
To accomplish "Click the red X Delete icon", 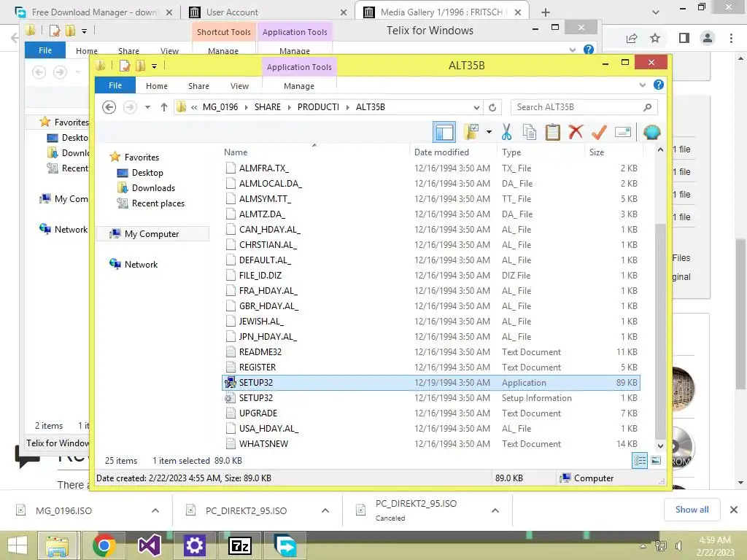I will click(x=576, y=131).
